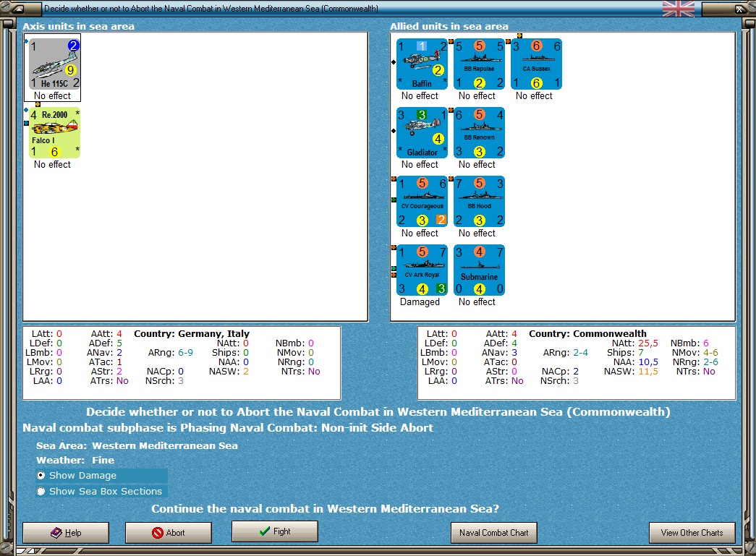
Task: Select the CV Courageous carrier counter
Action: (x=422, y=202)
